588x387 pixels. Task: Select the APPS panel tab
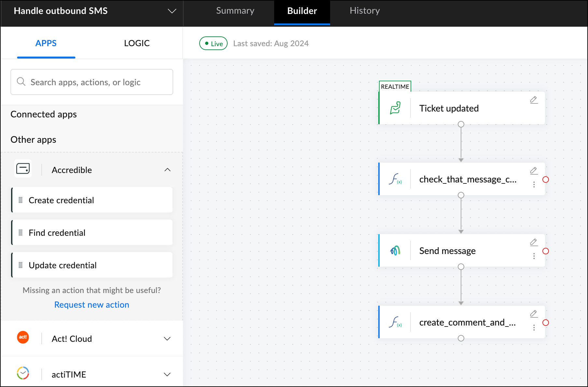[46, 43]
